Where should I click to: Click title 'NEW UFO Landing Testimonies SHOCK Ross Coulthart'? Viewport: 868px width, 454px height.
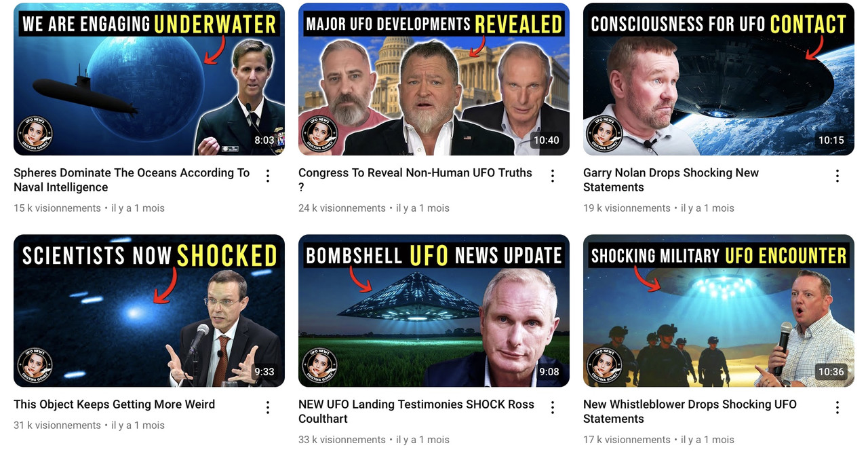click(416, 411)
